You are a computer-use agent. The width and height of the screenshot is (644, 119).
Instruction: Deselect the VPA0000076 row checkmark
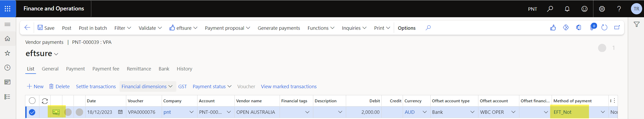tap(32, 112)
